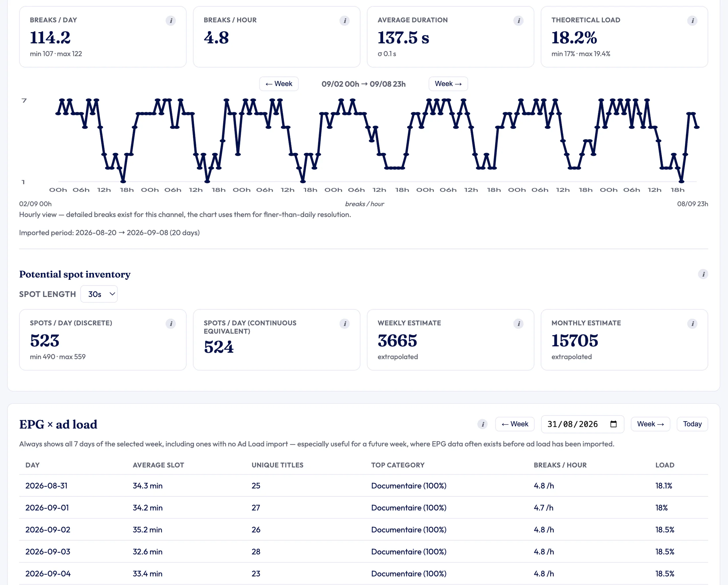Click the DAY column header
The image size is (728, 585).
tap(32, 465)
